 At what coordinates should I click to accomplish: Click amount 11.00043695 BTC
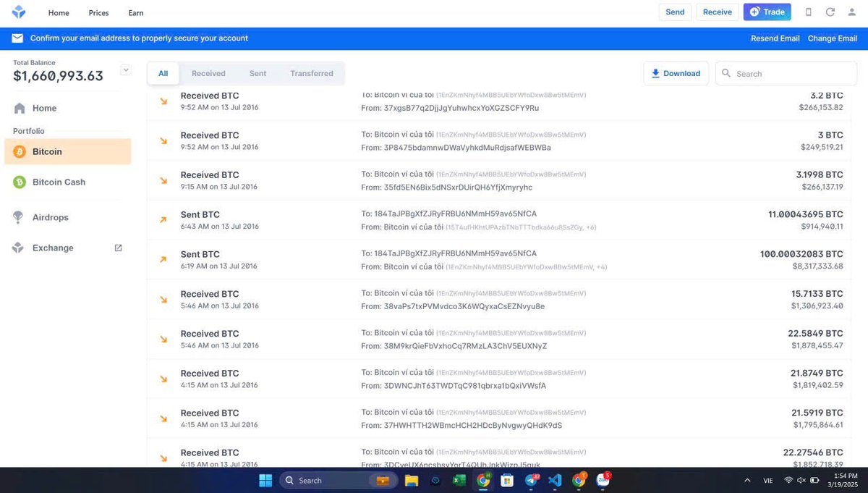pos(806,214)
